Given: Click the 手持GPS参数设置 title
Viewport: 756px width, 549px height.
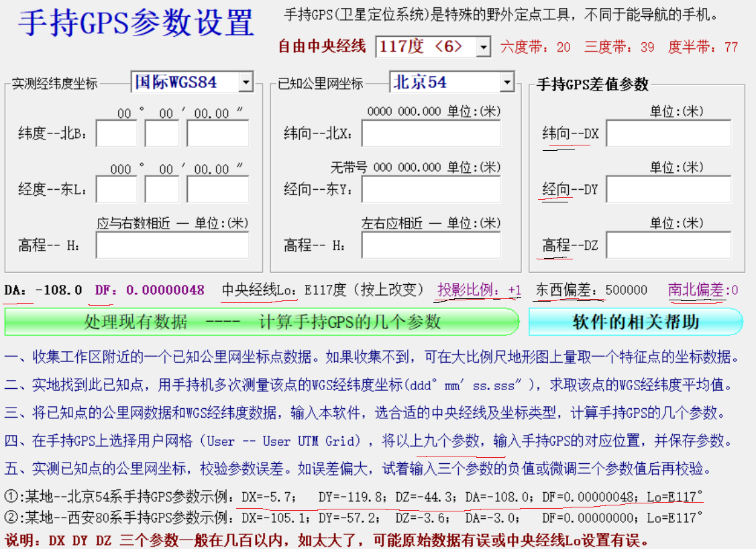Looking at the screenshot, I should click(x=136, y=23).
